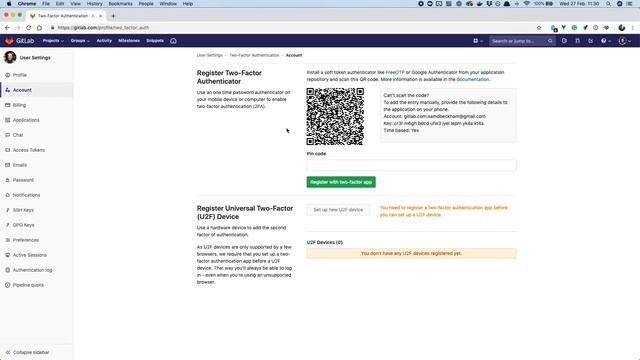The width and height of the screenshot is (640, 360).
Task: Open the documentation link
Action: (x=472, y=79)
